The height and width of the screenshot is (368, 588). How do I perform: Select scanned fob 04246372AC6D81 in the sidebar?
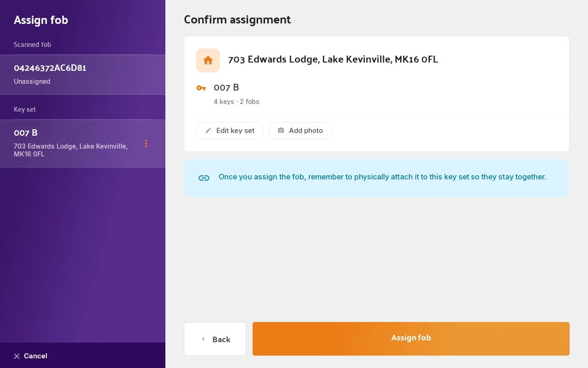point(83,75)
